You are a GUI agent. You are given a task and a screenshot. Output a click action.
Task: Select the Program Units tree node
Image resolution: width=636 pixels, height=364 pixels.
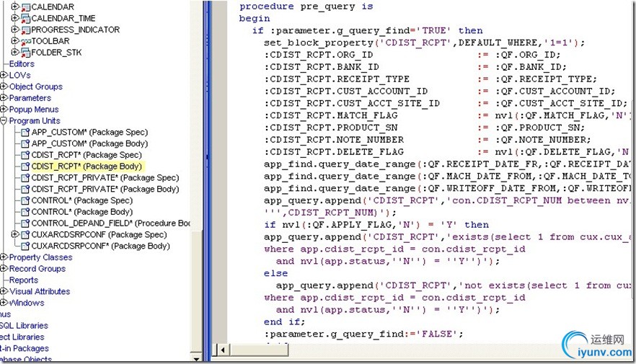tap(35, 120)
